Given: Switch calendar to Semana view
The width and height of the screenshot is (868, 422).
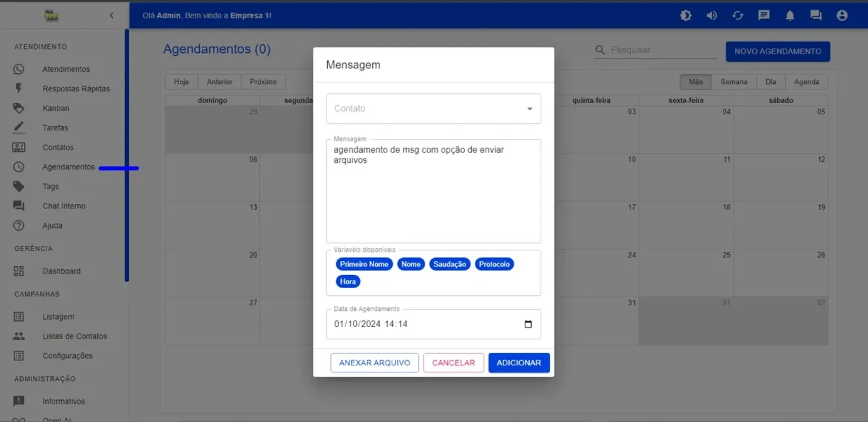Looking at the screenshot, I should click(734, 82).
